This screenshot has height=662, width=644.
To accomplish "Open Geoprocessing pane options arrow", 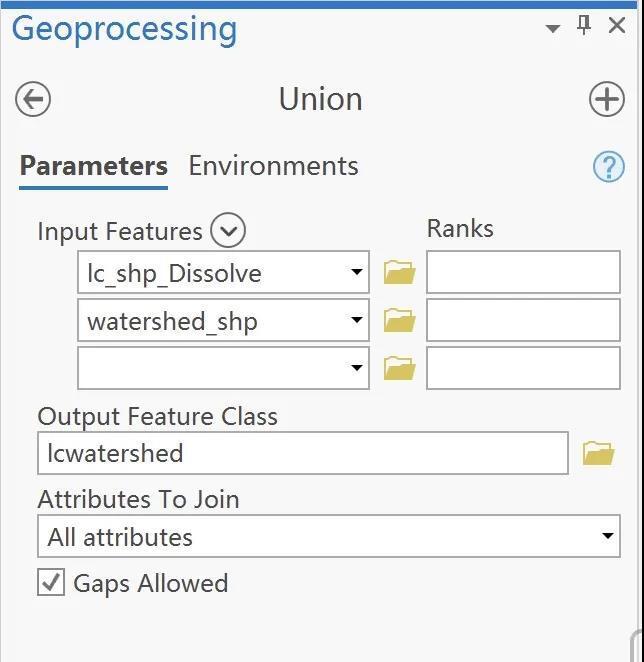I will point(553,28).
